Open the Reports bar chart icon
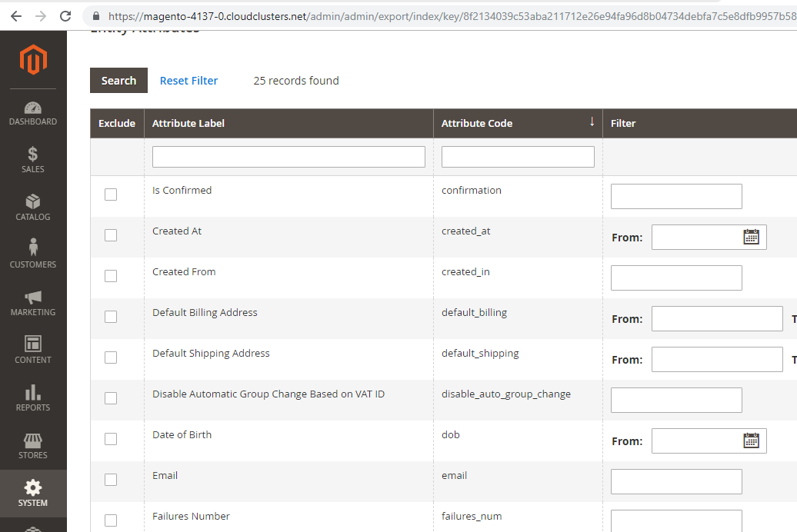This screenshot has width=797, height=532. click(33, 392)
